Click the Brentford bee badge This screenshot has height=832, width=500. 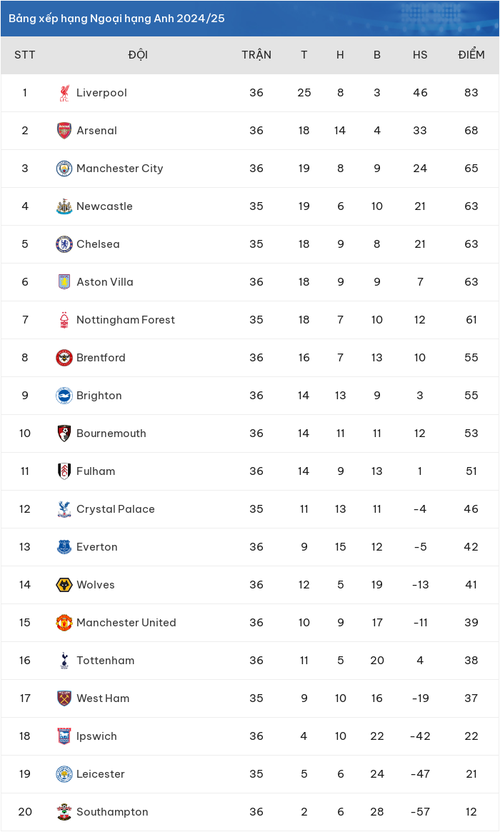coord(64,358)
